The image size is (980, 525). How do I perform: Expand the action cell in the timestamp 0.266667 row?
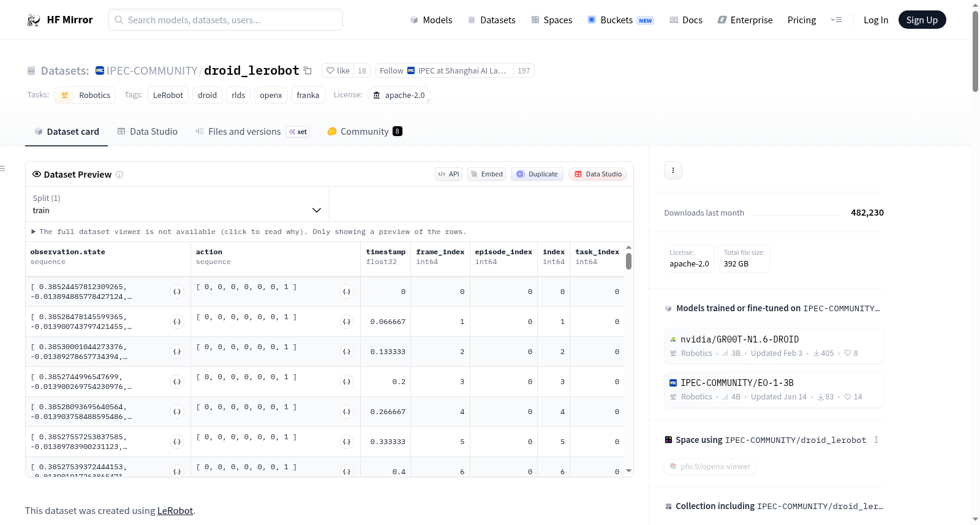(x=347, y=412)
